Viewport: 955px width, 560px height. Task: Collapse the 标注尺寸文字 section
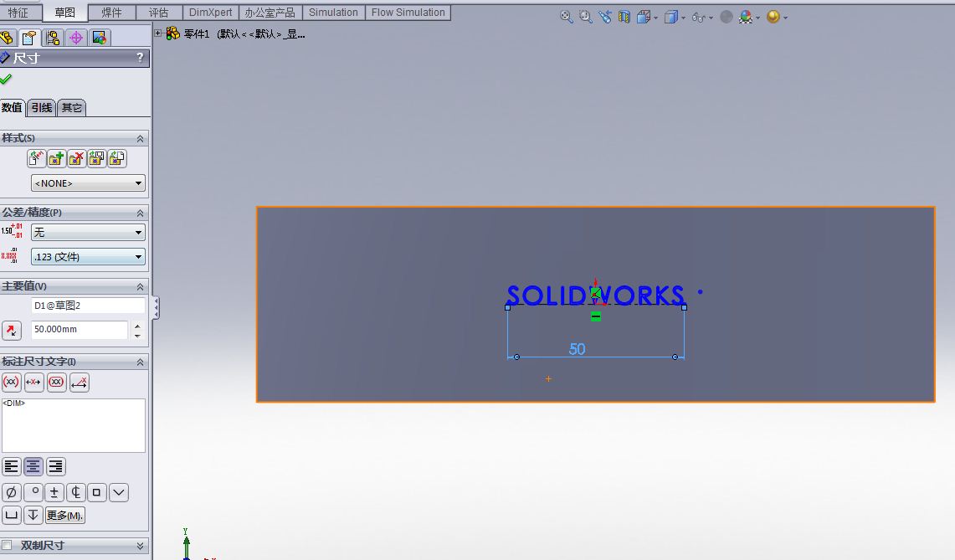click(140, 362)
